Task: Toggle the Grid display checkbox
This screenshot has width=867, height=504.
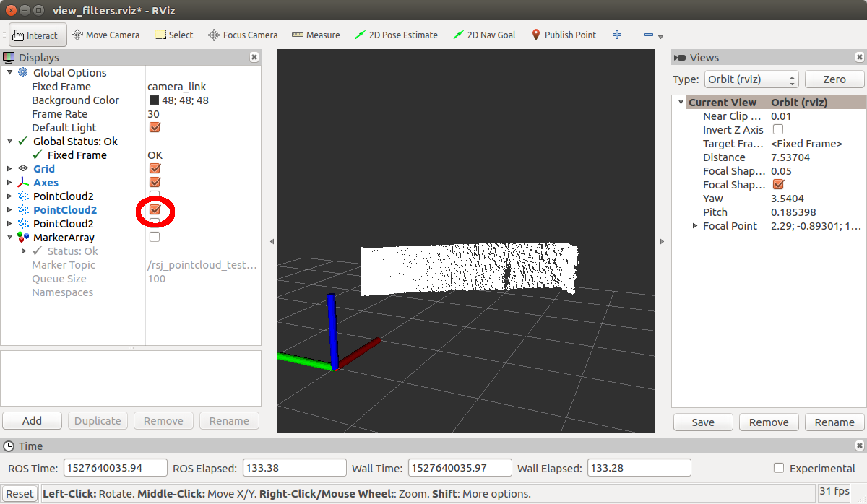Action: pos(155,169)
